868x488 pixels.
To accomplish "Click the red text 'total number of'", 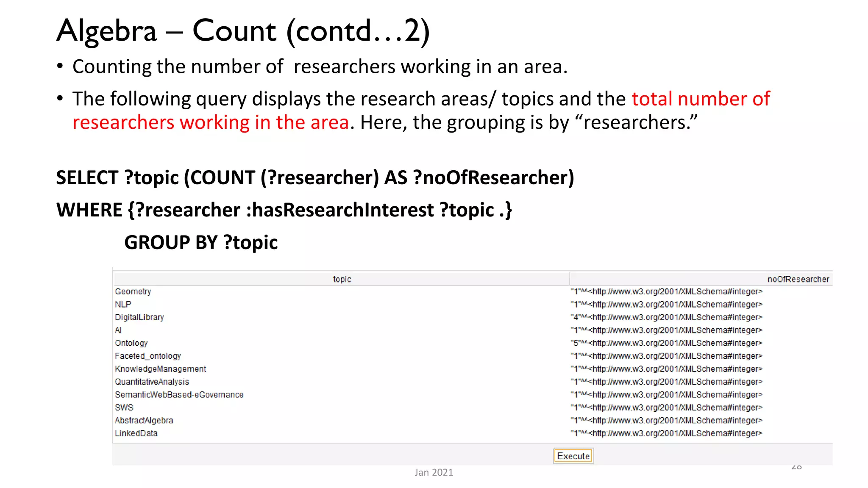I will 701,99.
